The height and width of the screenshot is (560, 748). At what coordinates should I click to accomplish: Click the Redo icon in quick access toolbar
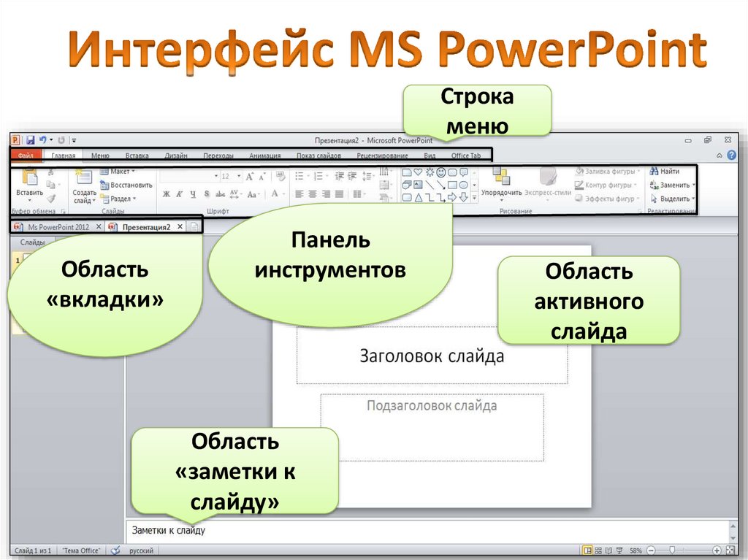[61, 139]
